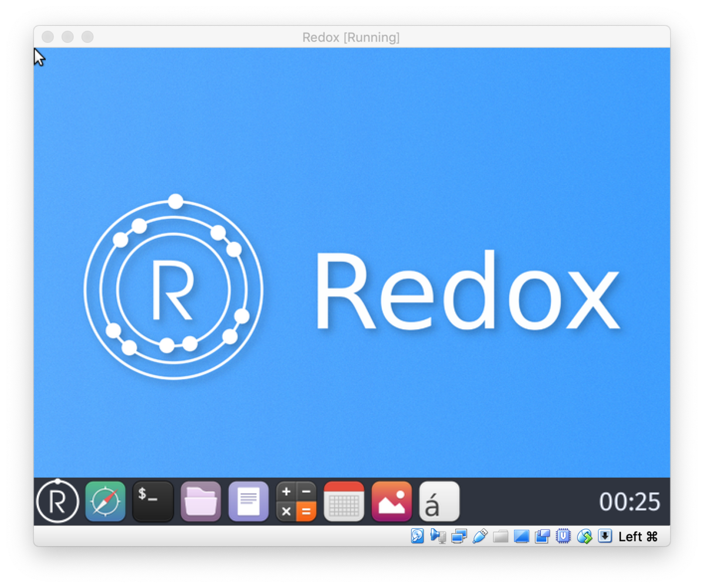This screenshot has width=704, height=588.
Task: Open the character map á icon
Action: [x=439, y=501]
